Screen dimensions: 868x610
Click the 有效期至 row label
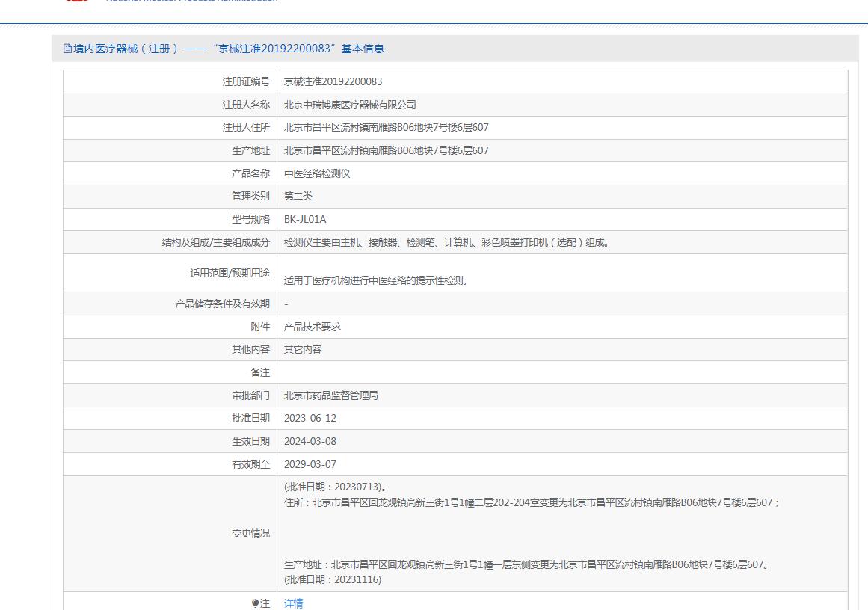point(250,465)
